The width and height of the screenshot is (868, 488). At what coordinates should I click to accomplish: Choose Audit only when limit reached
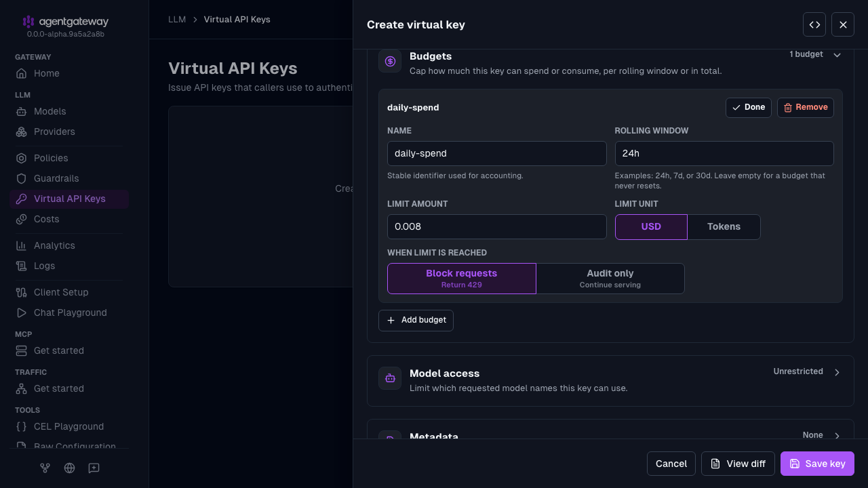coord(610,279)
